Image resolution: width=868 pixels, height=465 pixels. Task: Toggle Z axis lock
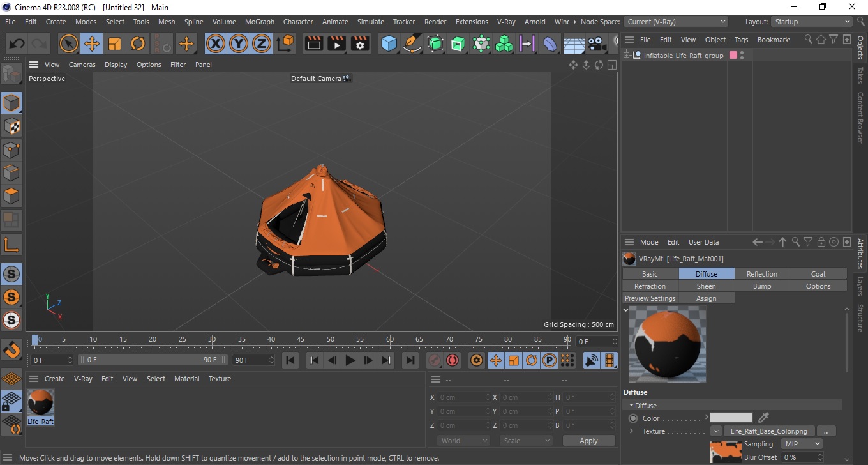(x=262, y=43)
